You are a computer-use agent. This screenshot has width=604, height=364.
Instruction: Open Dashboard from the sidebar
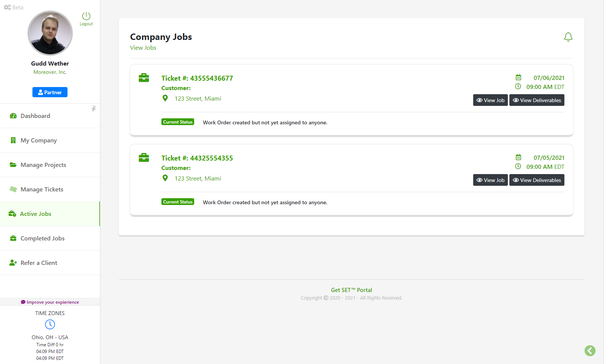[35, 116]
